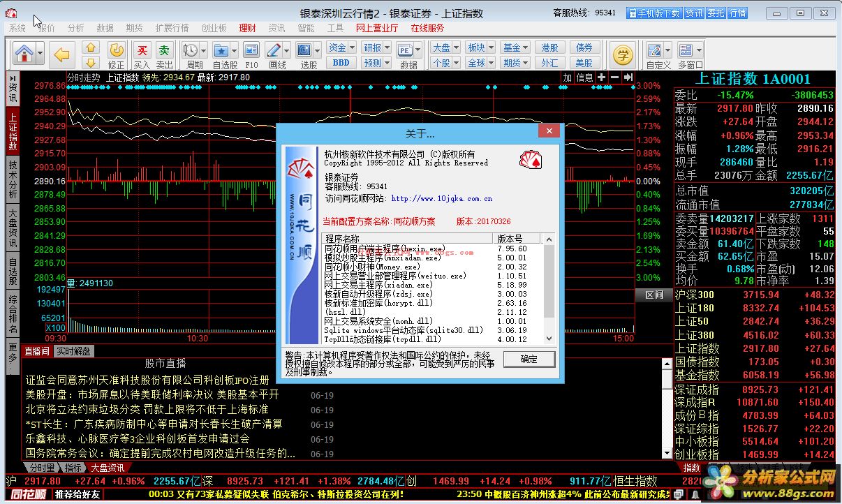This screenshot has width=842, height=504.
Task: Click the PE 数据 icon
Action: click(x=405, y=51)
